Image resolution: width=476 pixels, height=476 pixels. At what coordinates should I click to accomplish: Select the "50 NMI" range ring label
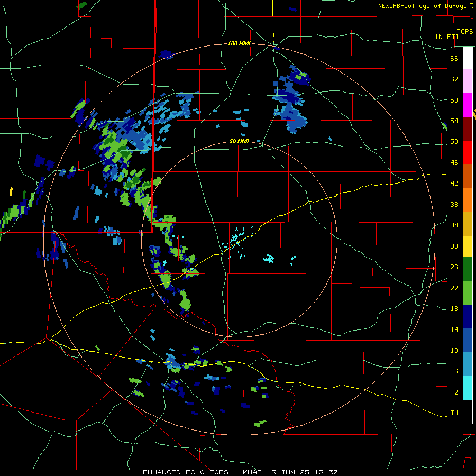[239, 141]
